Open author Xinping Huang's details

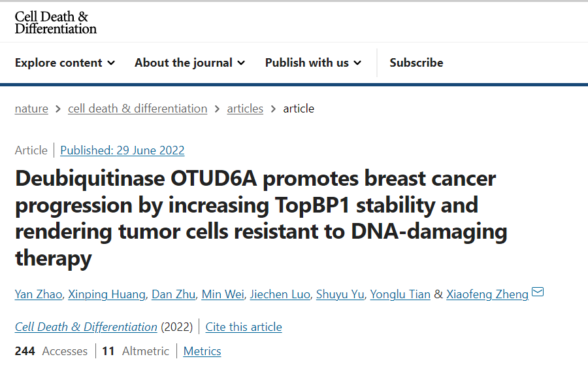[x=106, y=294]
